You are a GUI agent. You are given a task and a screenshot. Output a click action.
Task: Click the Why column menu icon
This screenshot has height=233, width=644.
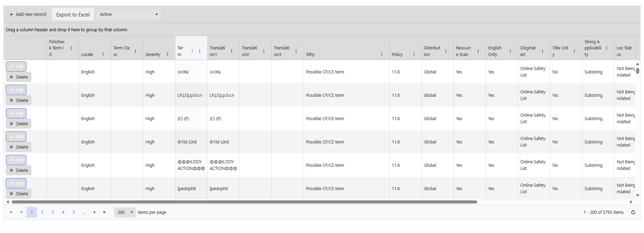[382, 54]
